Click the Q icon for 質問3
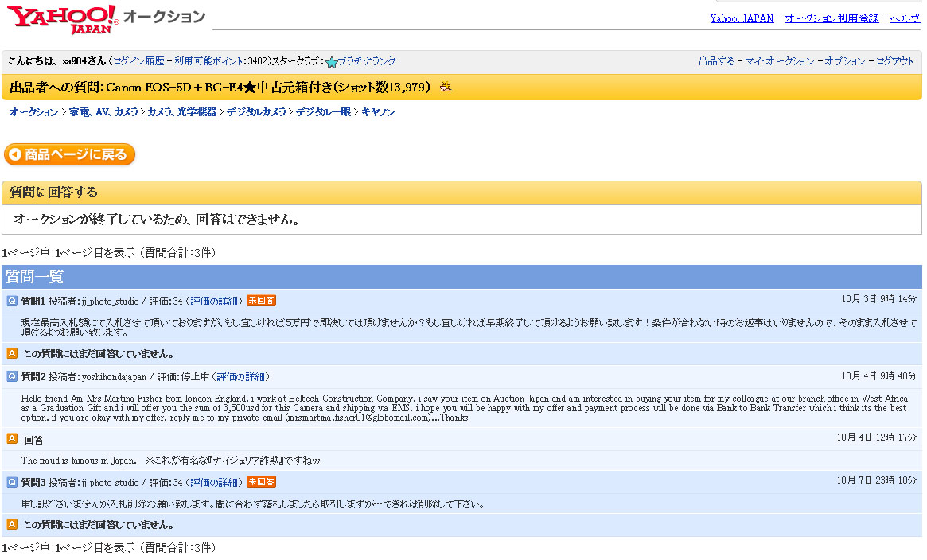This screenshot has width=927, height=560. coord(12,483)
